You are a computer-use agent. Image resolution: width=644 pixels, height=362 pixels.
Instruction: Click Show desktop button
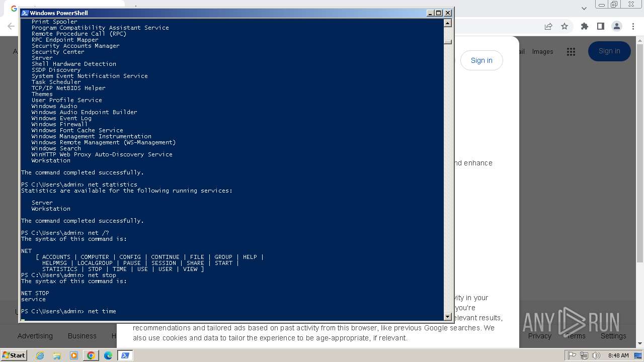point(638,355)
